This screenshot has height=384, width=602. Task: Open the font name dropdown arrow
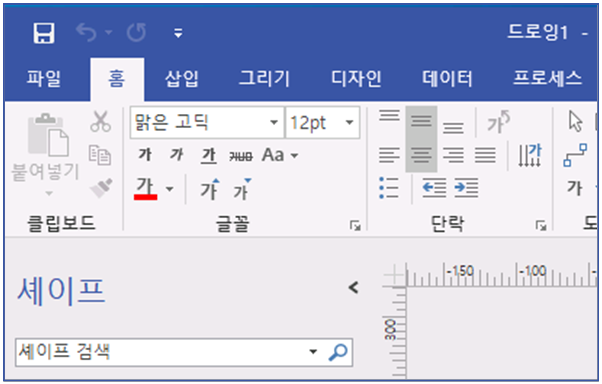click(274, 122)
